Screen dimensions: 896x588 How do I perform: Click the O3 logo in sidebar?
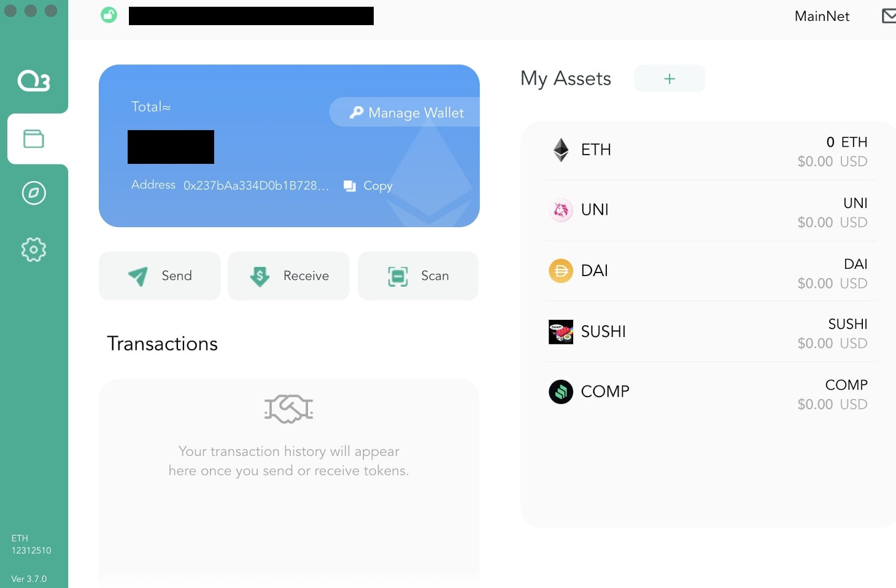point(34,80)
